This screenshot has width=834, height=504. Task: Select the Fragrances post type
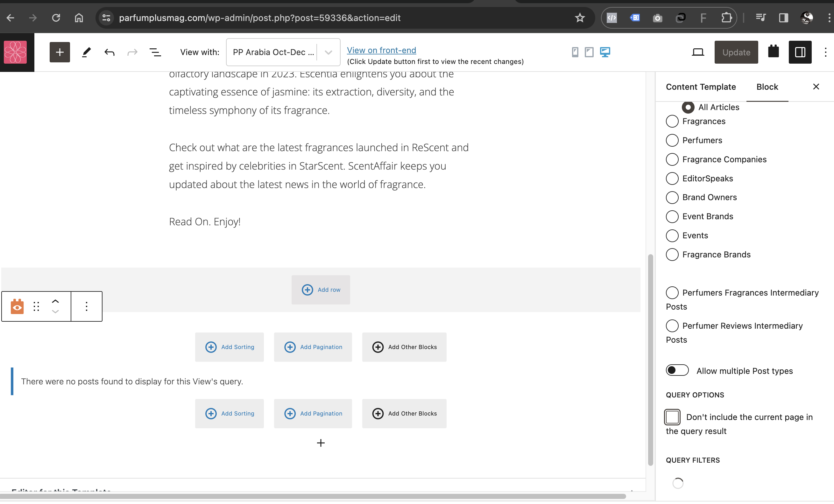coord(672,121)
